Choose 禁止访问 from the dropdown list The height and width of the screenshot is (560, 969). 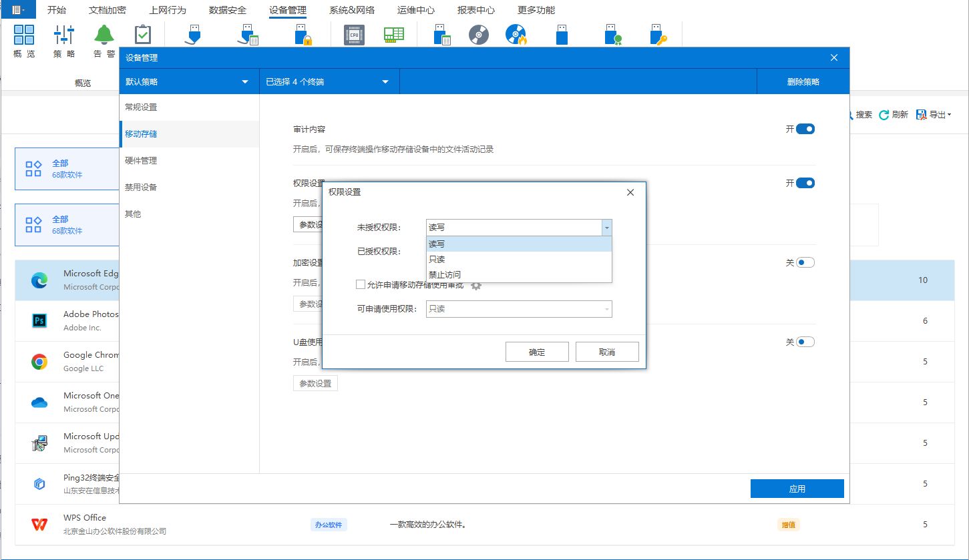(x=519, y=274)
